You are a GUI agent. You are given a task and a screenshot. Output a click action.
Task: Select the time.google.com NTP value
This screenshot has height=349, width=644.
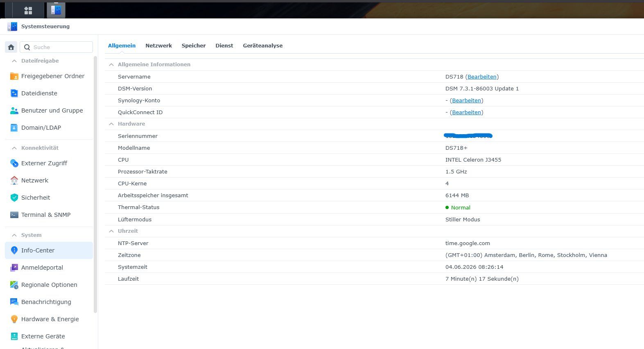[468, 243]
